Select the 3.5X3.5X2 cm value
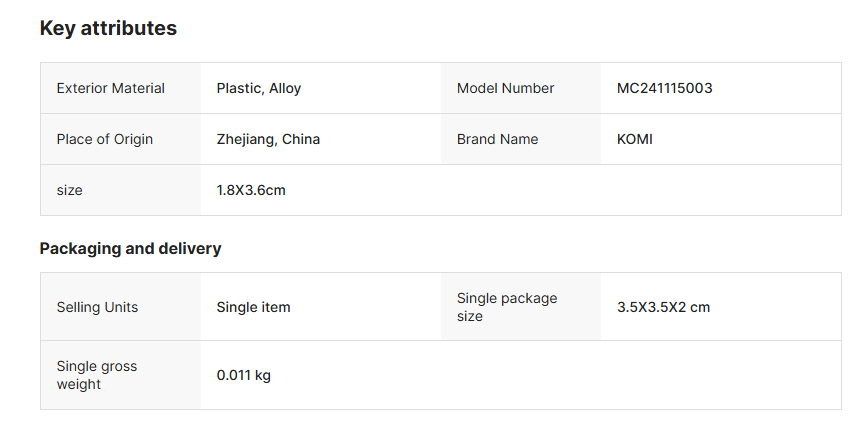Viewport: 852px width, 423px height. (664, 307)
